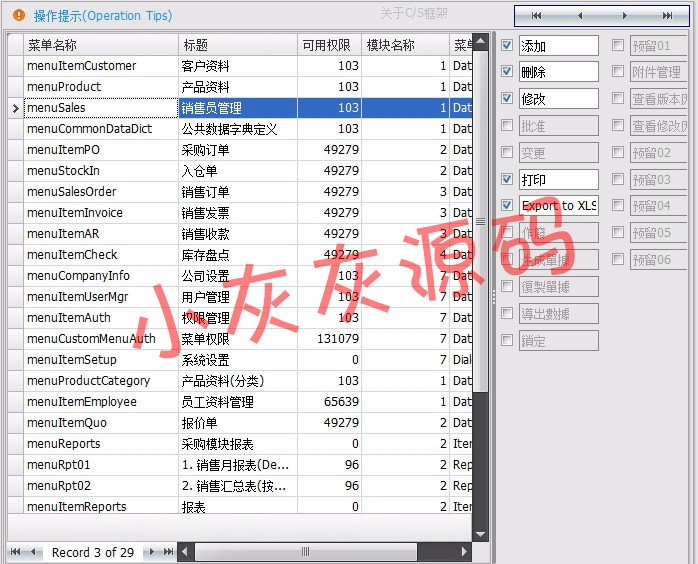Step to next record in bottom navigator

coord(151,552)
